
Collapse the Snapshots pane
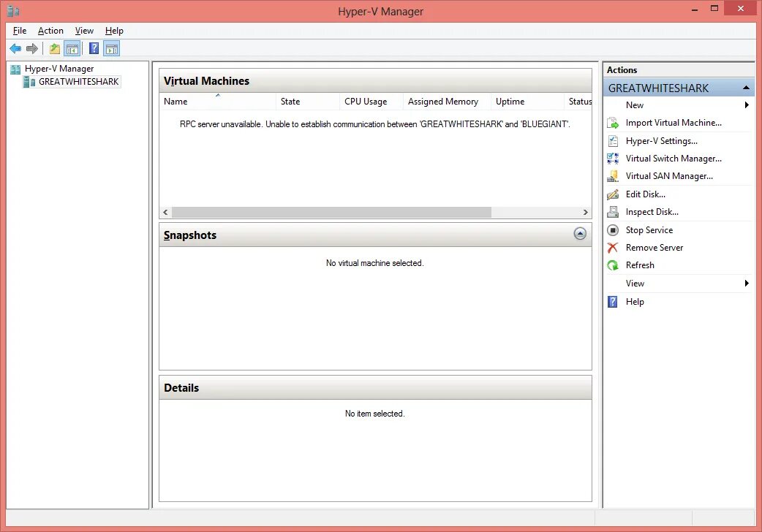[x=580, y=234]
